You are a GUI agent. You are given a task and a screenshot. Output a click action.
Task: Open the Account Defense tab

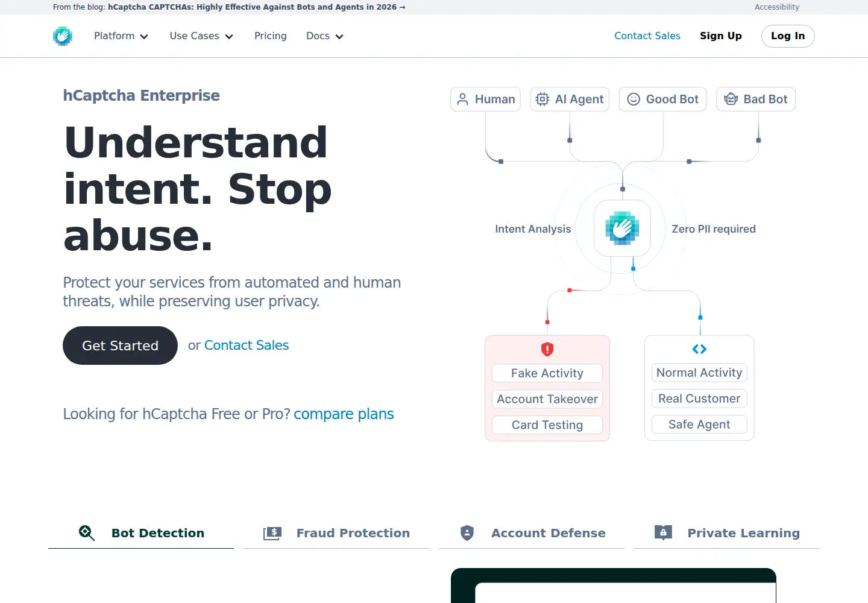[x=532, y=533]
